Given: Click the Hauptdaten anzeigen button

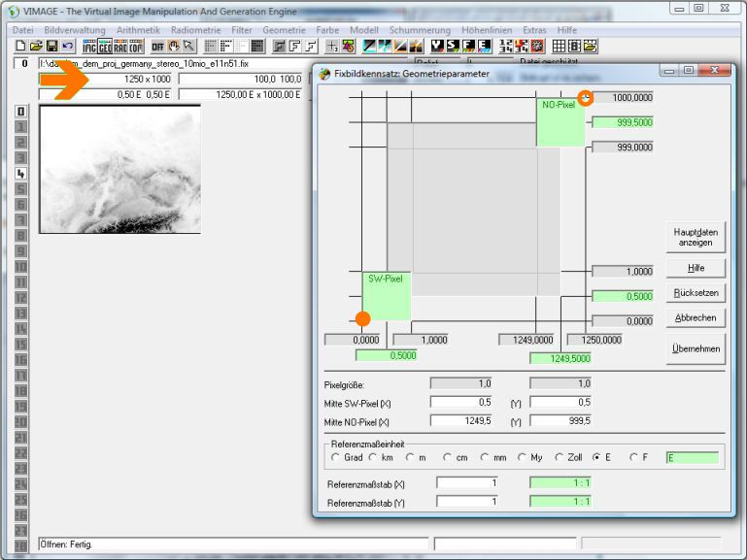Looking at the screenshot, I should (696, 237).
